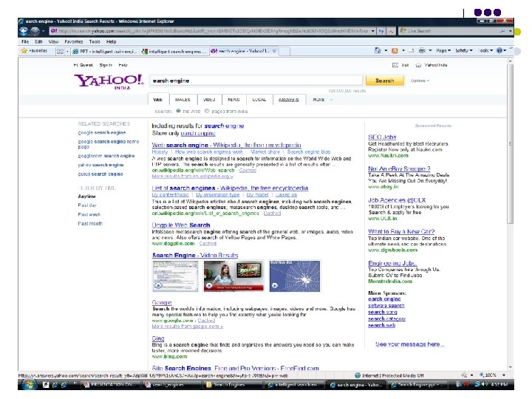Switch to the News search tab
This screenshot has height=399, width=532.
233,100
